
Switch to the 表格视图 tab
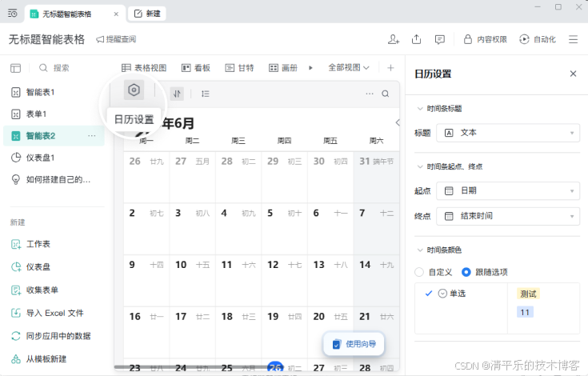(x=144, y=68)
